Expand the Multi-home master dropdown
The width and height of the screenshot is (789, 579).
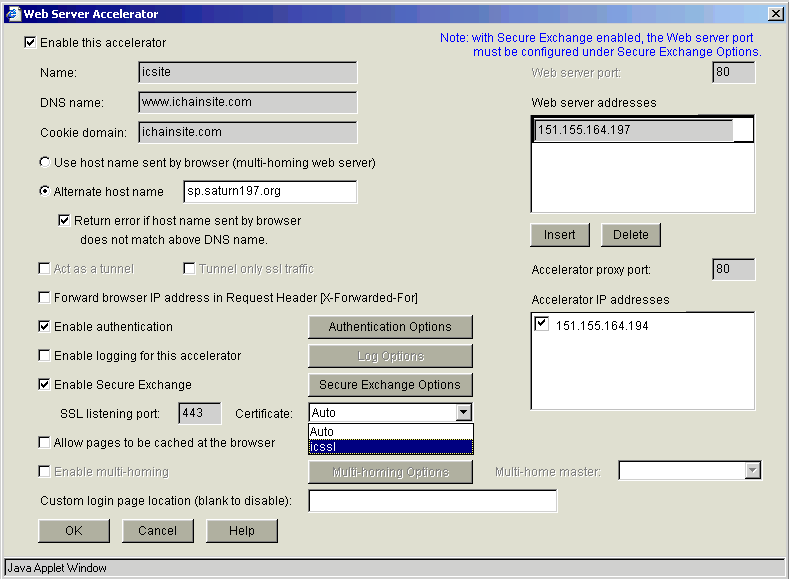point(752,470)
